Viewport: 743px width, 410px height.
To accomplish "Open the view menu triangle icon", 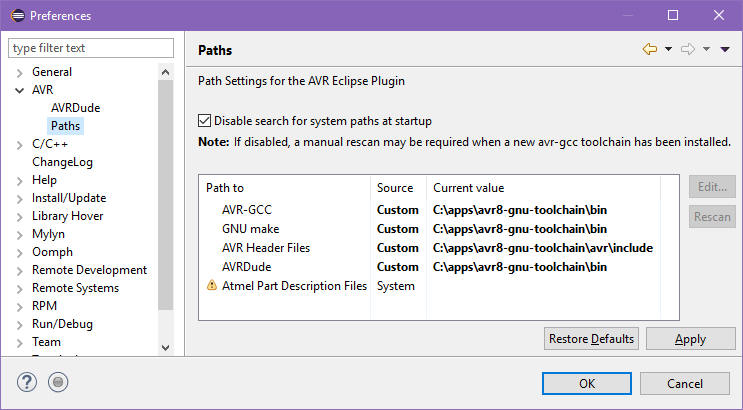I will coord(725,49).
